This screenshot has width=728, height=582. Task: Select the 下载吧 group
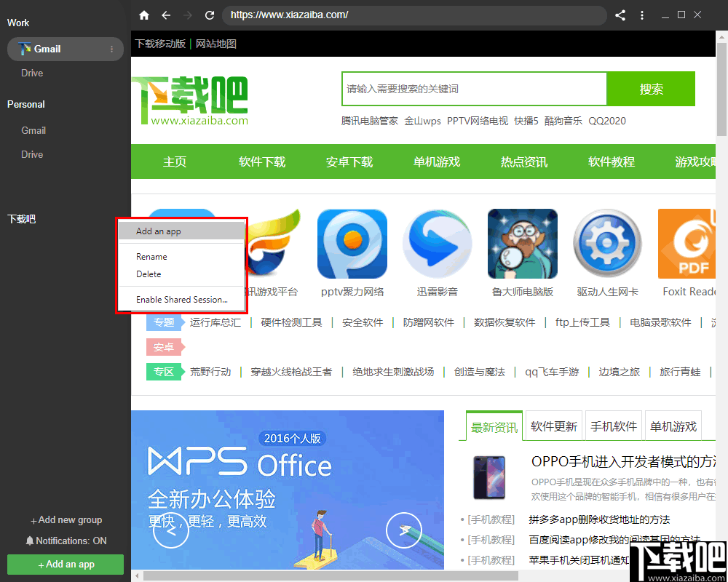click(x=21, y=219)
